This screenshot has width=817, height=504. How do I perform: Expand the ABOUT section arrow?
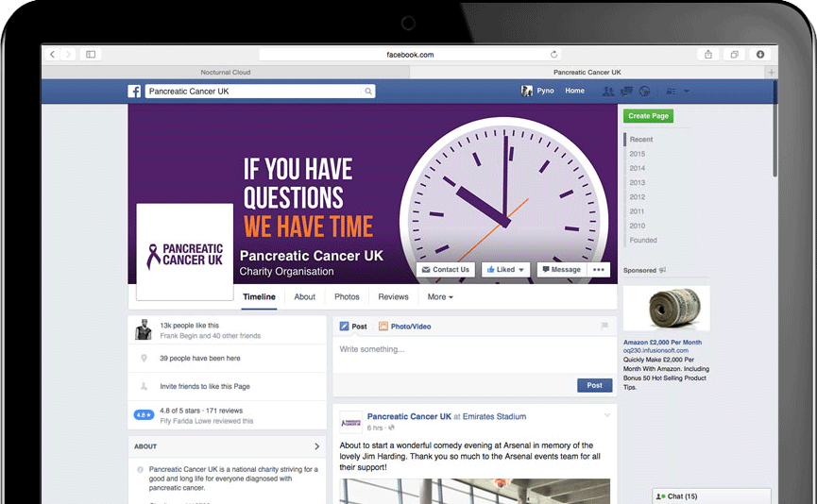click(316, 446)
